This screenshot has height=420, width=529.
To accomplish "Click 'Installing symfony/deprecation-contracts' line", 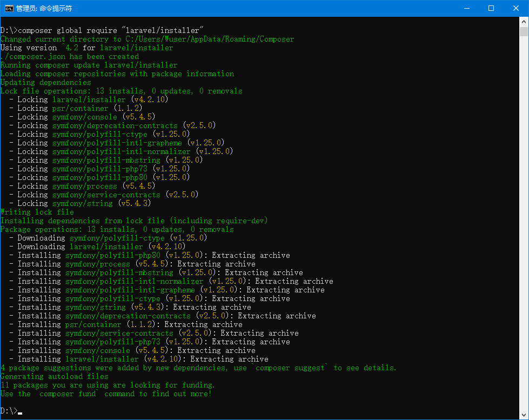I will click(x=163, y=316).
